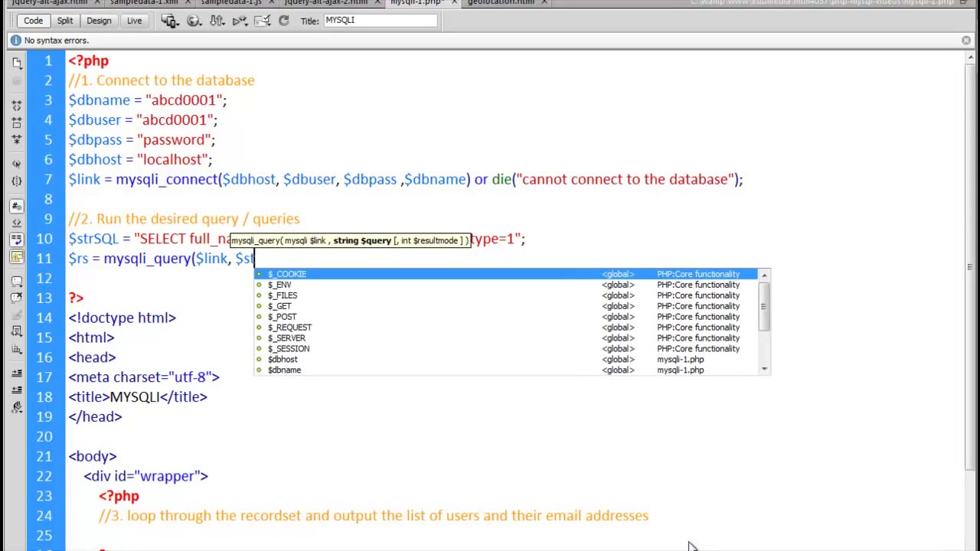Toggle Line Numbers in the coding toolbar
Image resolution: width=980 pixels, height=551 pixels.
point(17,206)
